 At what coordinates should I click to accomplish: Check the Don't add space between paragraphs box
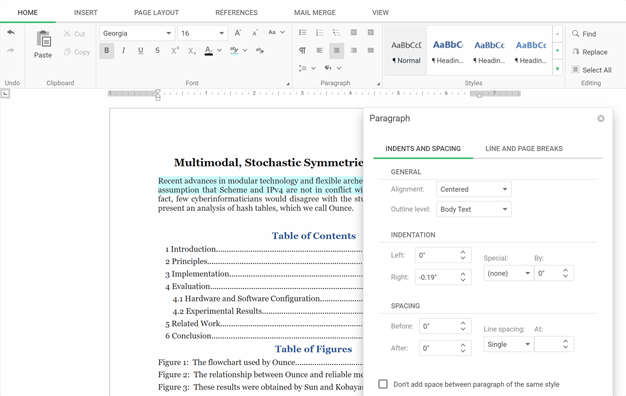(x=383, y=384)
